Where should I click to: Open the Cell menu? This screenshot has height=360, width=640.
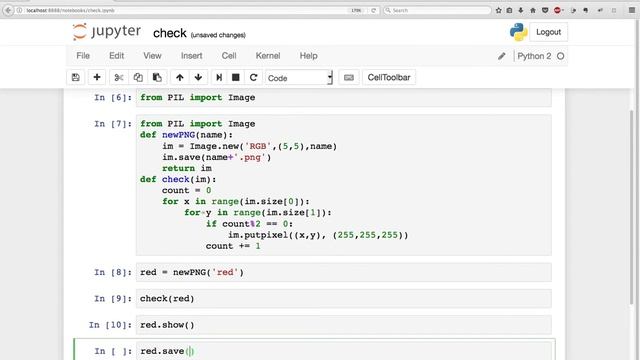tap(229, 56)
